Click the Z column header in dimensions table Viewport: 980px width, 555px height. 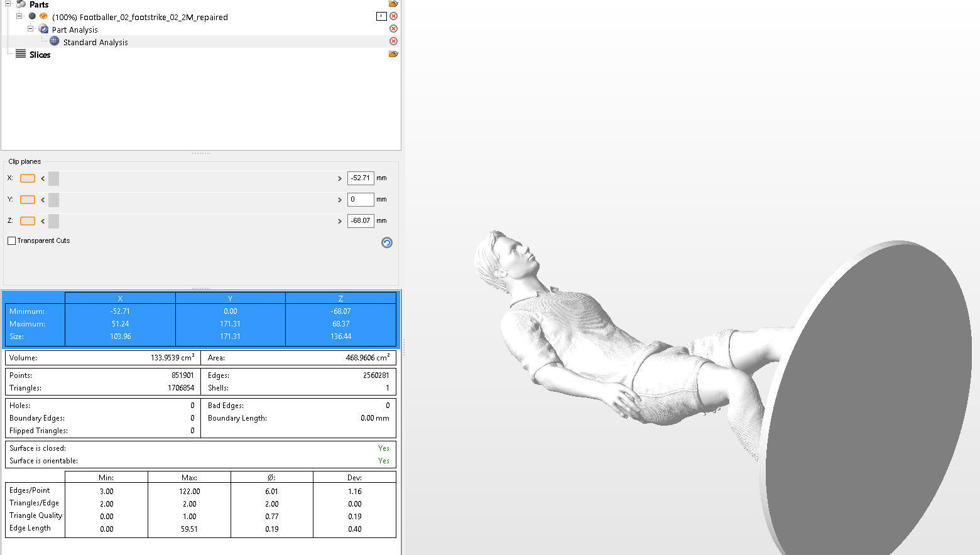tap(340, 299)
